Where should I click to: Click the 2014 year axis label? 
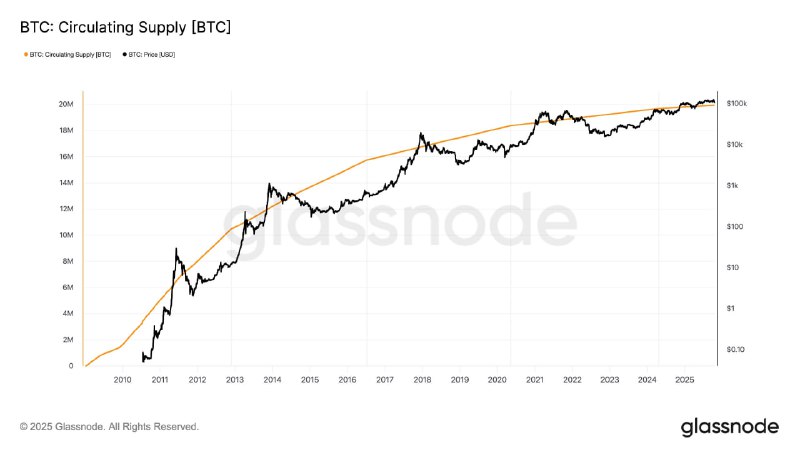[x=272, y=380]
